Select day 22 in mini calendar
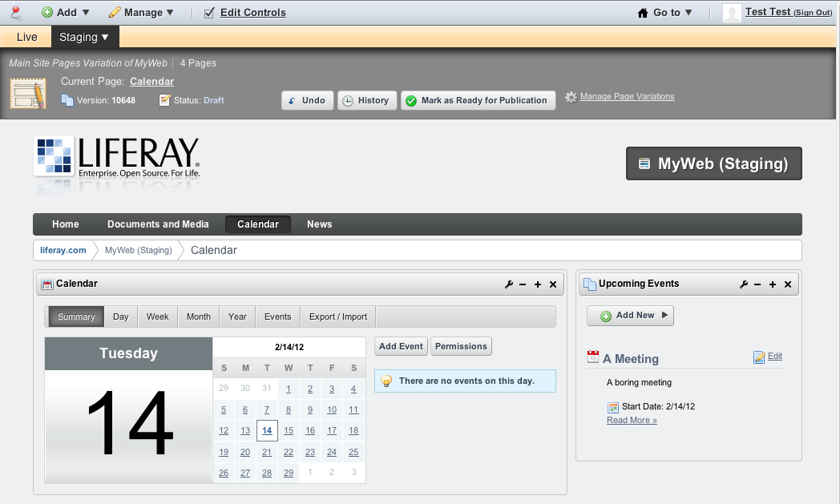This screenshot has width=840, height=504. (x=289, y=453)
